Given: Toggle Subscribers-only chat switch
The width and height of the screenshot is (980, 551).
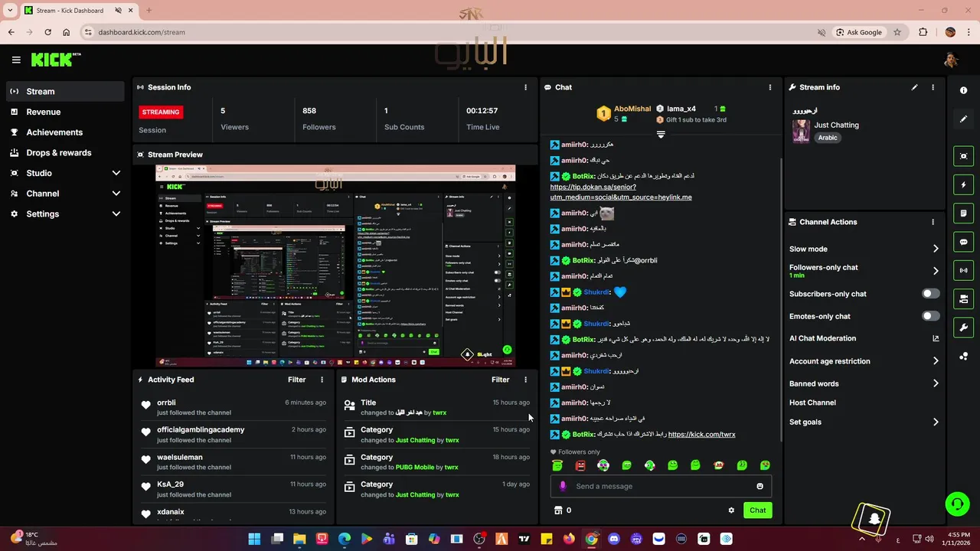Looking at the screenshot, I should point(930,294).
